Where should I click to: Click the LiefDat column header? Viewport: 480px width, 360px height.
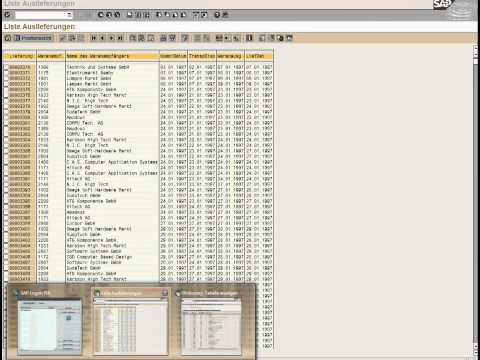tap(259, 56)
